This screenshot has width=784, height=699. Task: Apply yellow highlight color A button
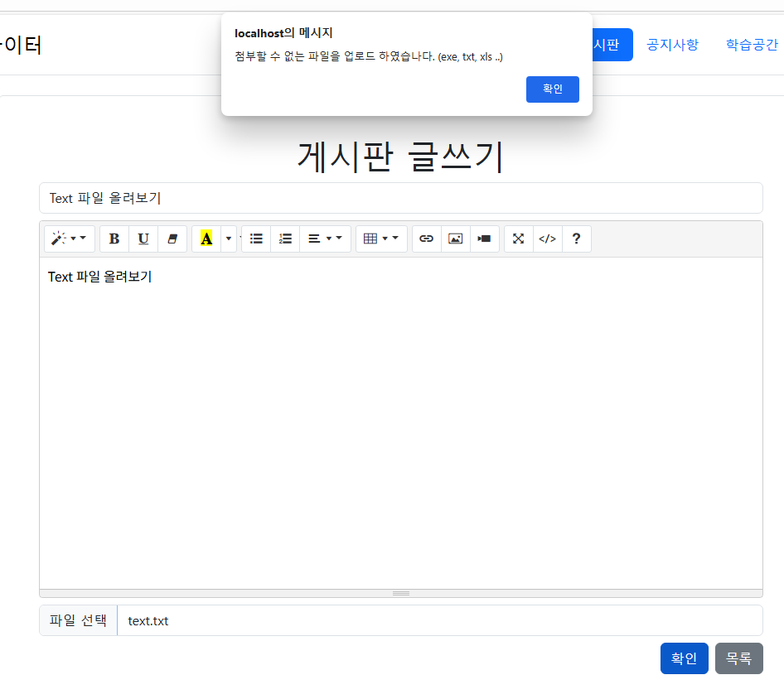(206, 239)
